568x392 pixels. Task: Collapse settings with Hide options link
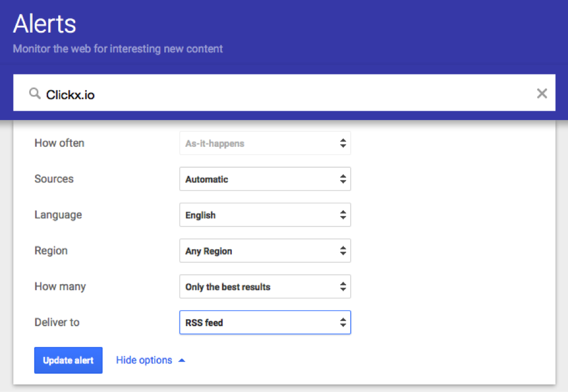[144, 360]
